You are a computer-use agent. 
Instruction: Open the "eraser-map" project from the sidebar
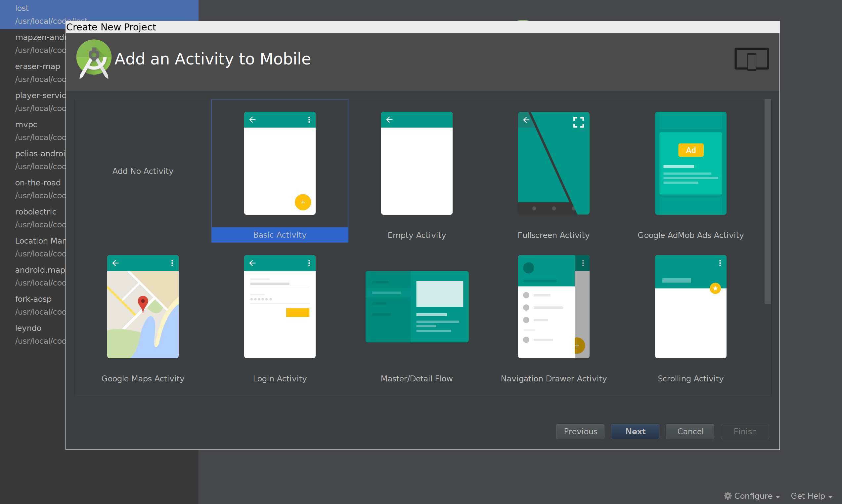coord(37,66)
